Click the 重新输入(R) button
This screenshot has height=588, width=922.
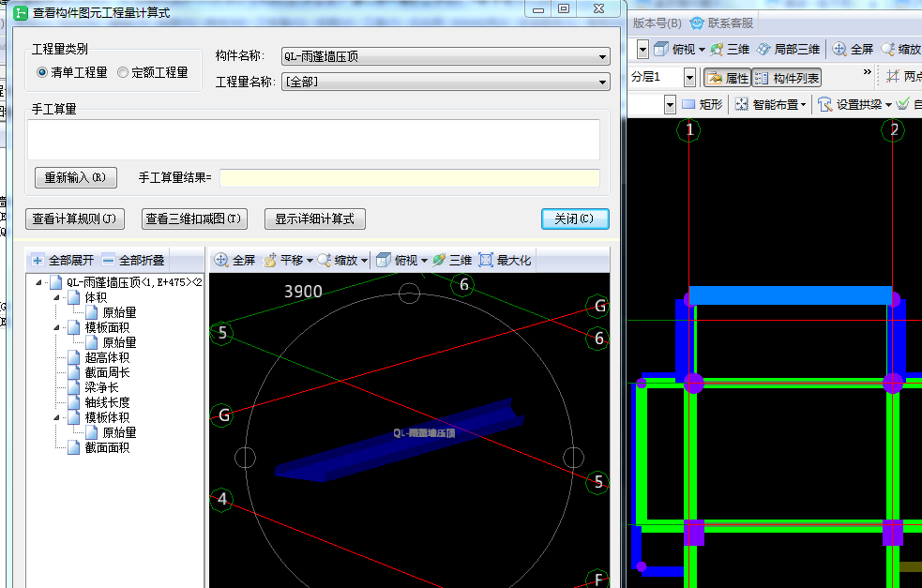pos(76,177)
